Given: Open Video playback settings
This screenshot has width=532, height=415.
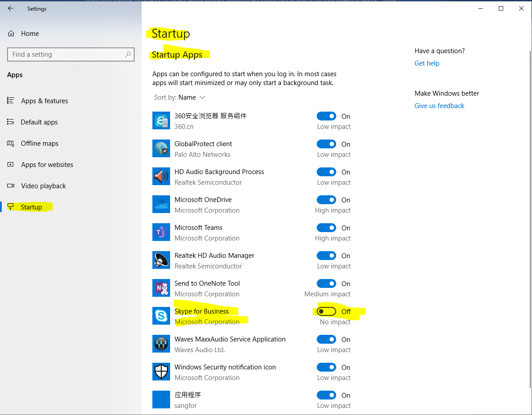Looking at the screenshot, I should click(43, 186).
